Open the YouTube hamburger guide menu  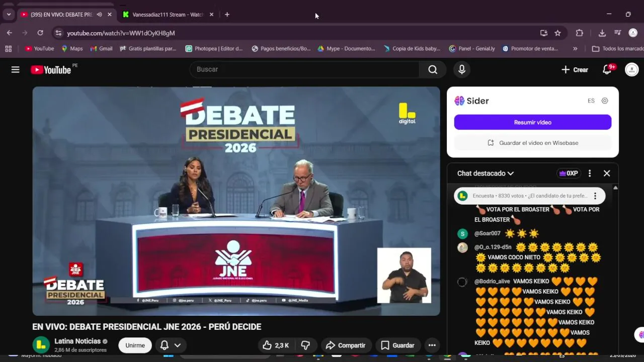pos(15,70)
